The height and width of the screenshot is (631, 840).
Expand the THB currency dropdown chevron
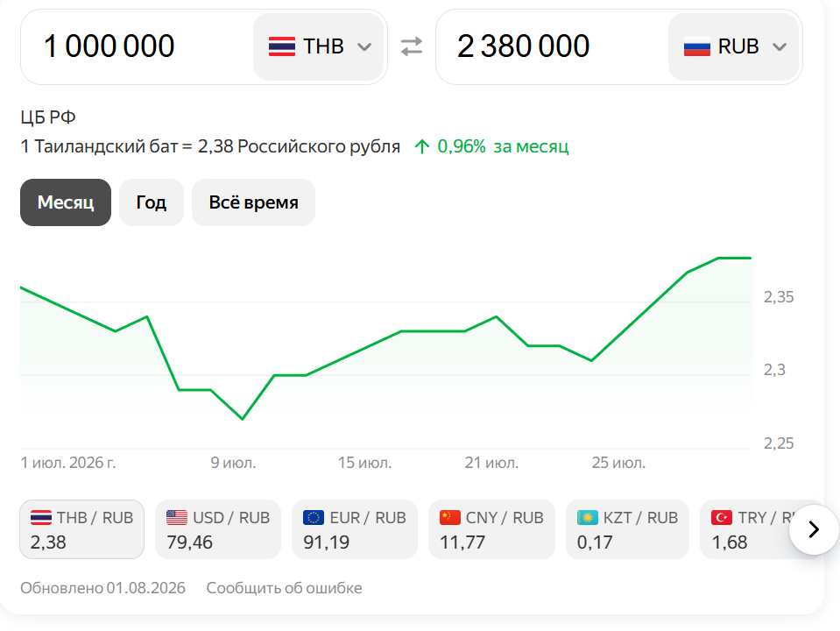(364, 47)
